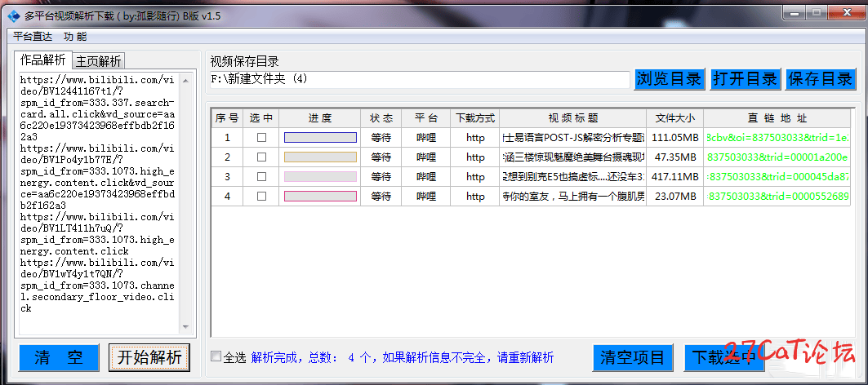Click the 文件大小 column header
This screenshot has height=385, width=868.
pyautogui.click(x=674, y=118)
